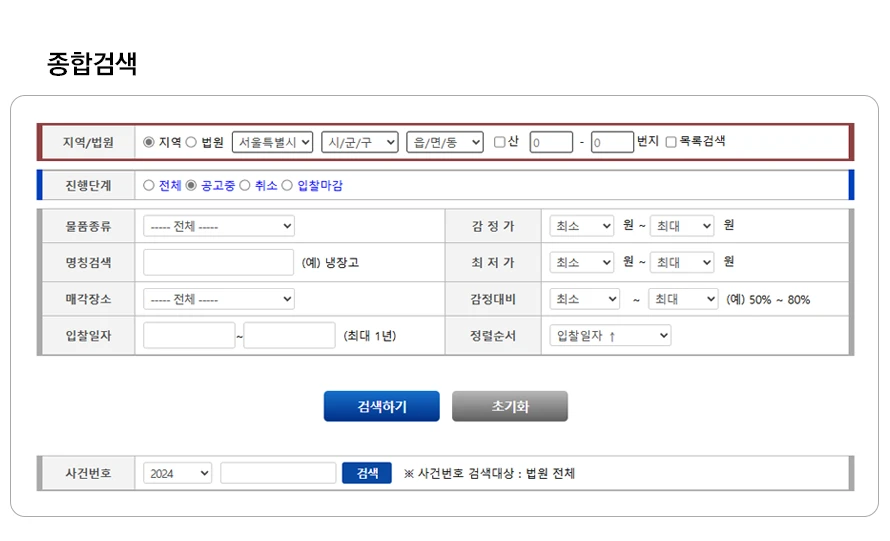Click the 명칭검색 text input field
This screenshot has height=541, width=890.
pos(218,262)
